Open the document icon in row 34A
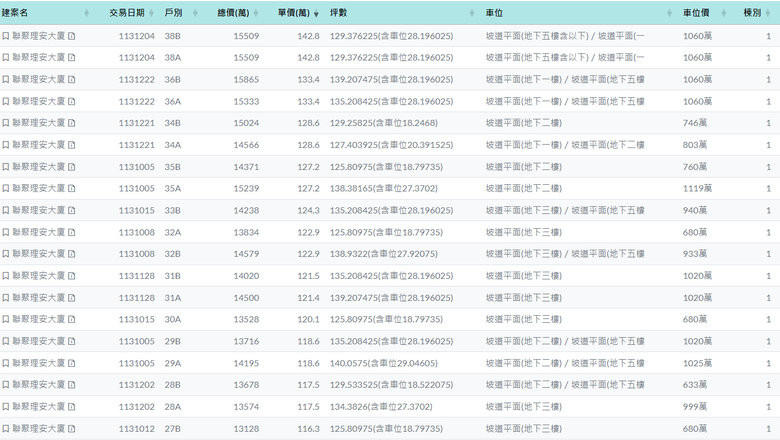Viewport: 780px width, 440px height. click(x=72, y=145)
